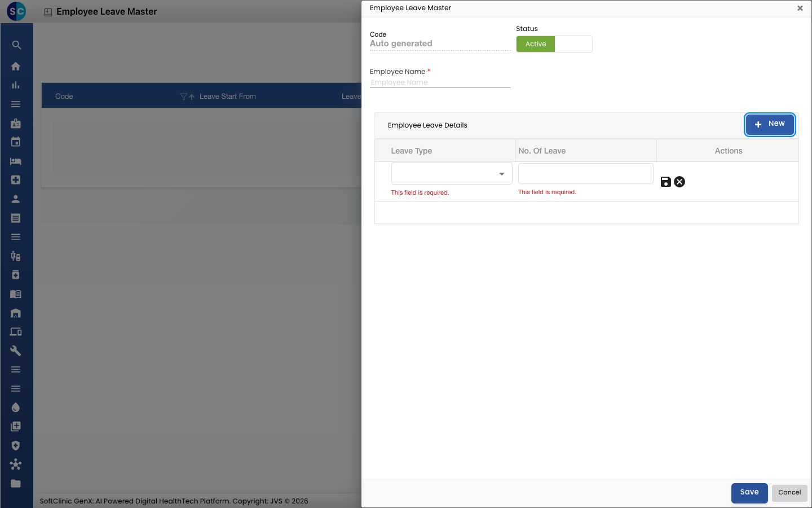Open the person profile icon in sidebar

pyautogui.click(x=16, y=199)
